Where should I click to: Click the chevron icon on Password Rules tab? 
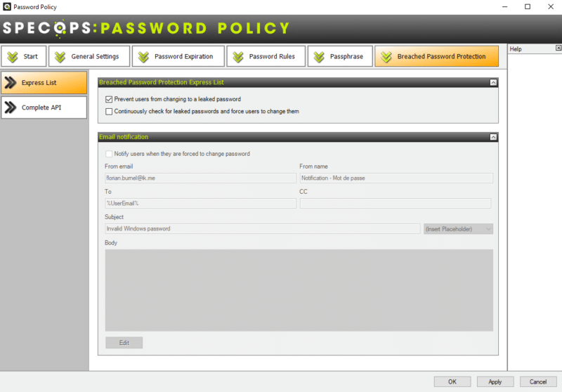coord(238,57)
